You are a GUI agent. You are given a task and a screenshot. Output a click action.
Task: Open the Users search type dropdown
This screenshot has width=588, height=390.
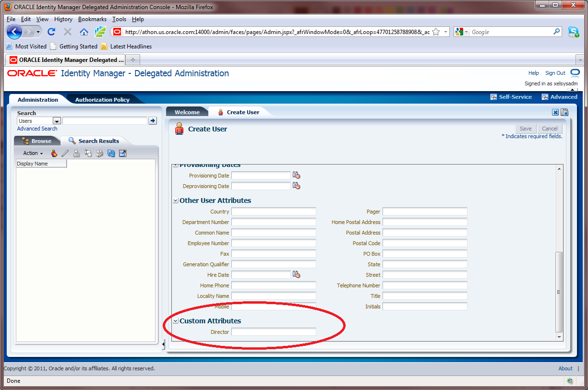[57, 120]
